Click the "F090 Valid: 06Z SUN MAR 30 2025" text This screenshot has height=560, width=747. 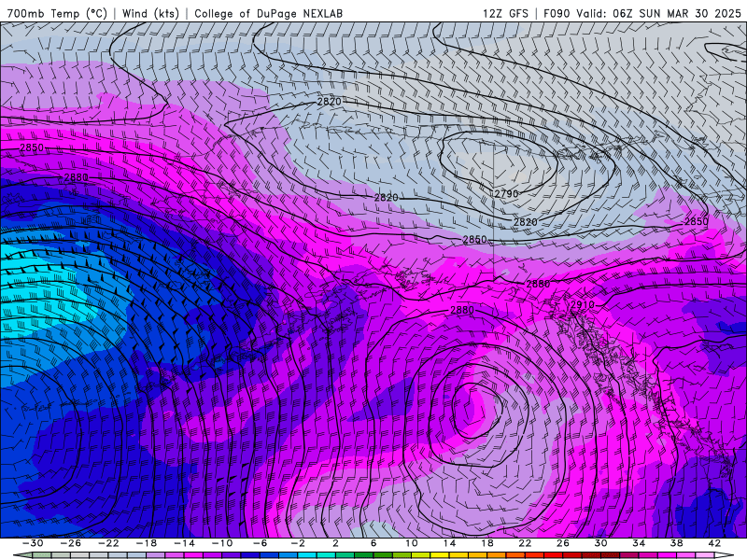[x=642, y=13]
